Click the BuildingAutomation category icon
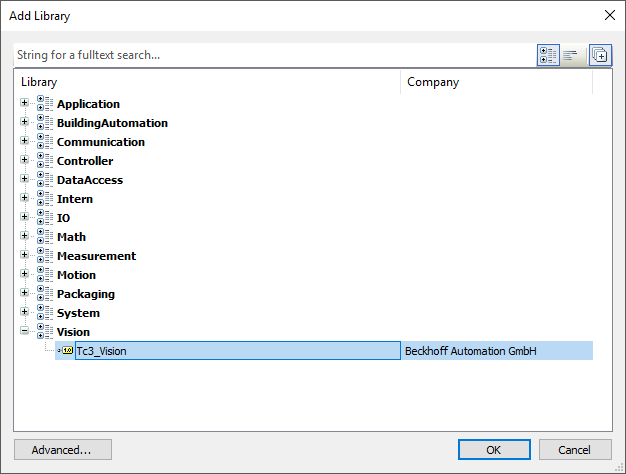This screenshot has width=626, height=474. click(45, 122)
